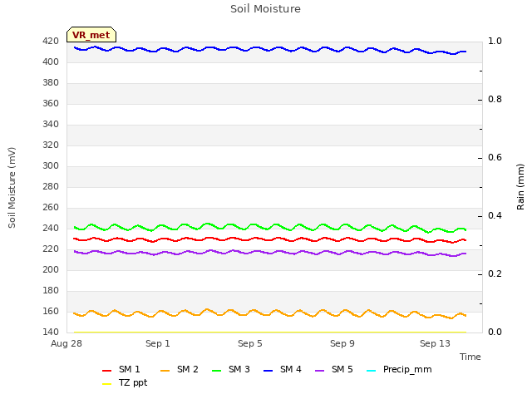Click the 140 left axis label
This screenshot has height=399, width=532.
(51, 332)
